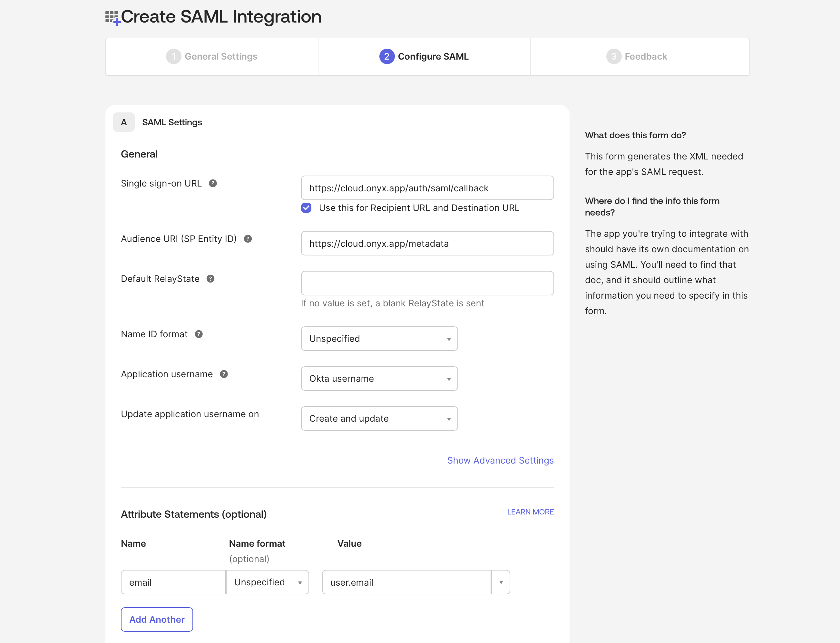Open the help tooltip for Audience URI
840x643 pixels.
[248, 238]
